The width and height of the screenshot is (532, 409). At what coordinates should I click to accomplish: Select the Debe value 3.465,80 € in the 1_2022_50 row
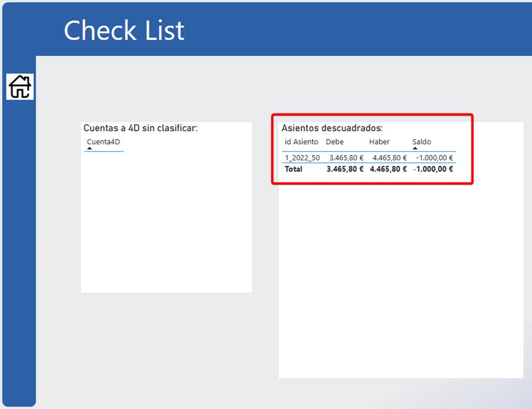346,158
